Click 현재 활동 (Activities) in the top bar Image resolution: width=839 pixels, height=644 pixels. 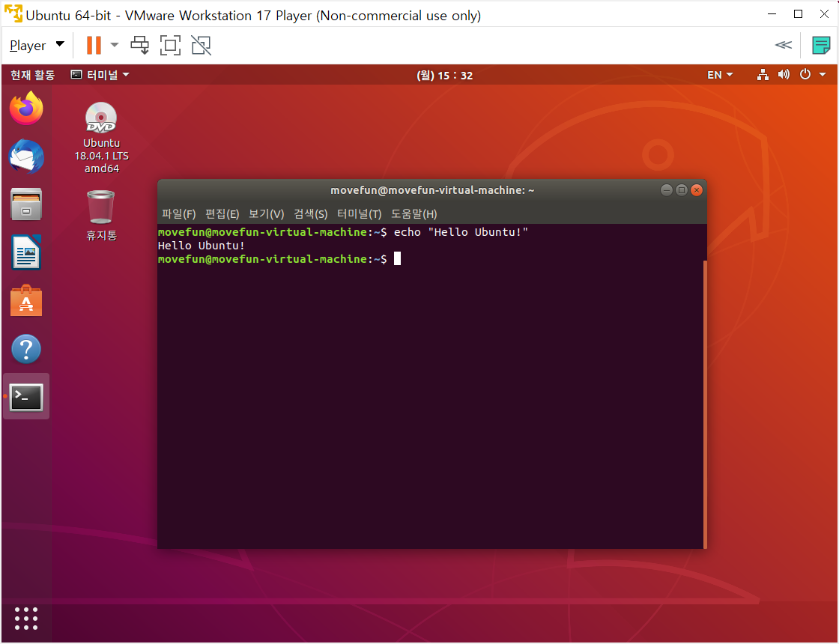pos(33,75)
